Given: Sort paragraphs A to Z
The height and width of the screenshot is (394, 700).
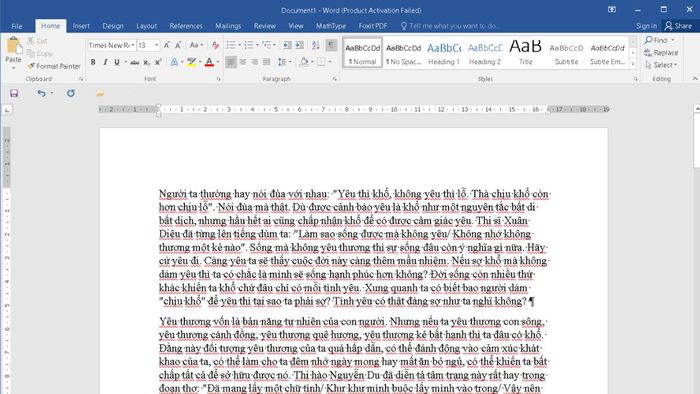Looking at the screenshot, I should click(x=316, y=45).
